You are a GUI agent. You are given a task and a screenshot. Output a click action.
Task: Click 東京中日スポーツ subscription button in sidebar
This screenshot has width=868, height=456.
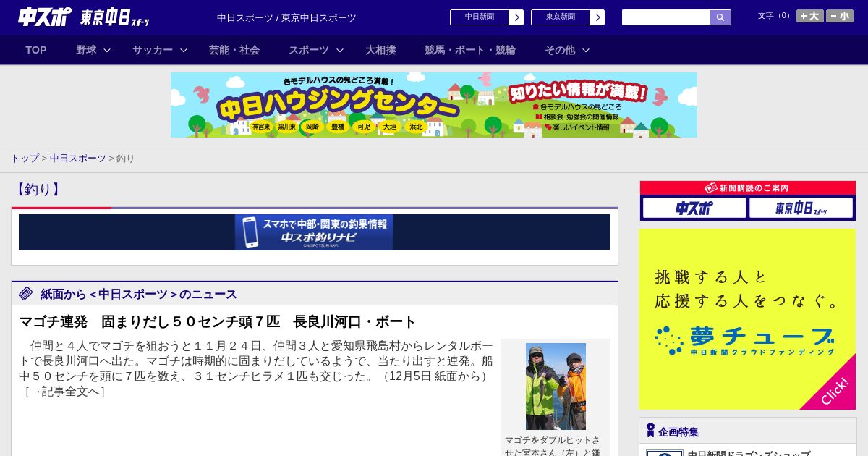801,208
